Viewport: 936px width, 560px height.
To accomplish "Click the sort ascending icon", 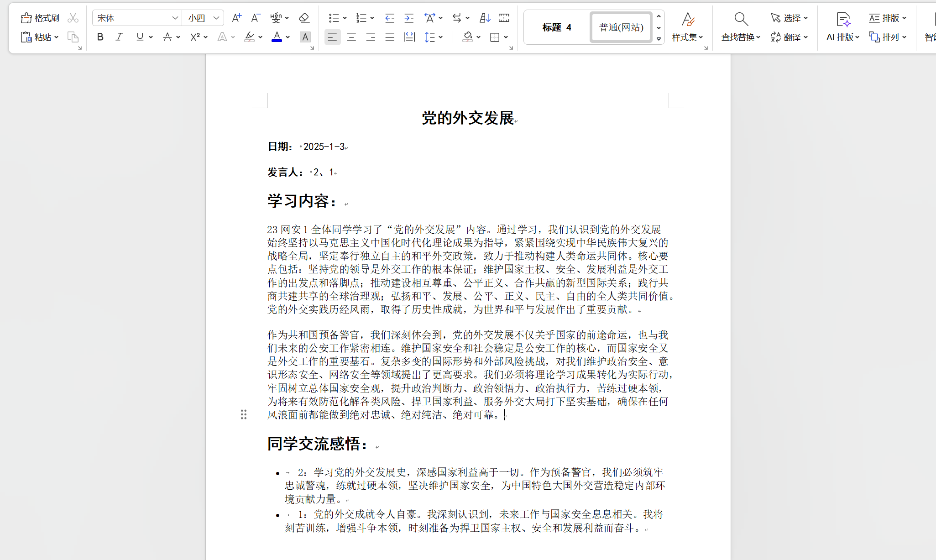I will [484, 17].
